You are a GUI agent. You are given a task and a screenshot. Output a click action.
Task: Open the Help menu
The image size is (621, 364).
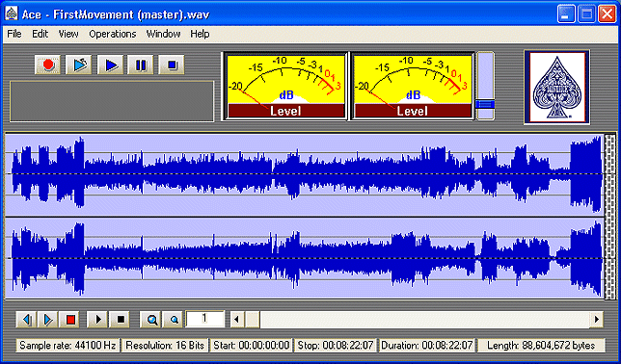[200, 34]
